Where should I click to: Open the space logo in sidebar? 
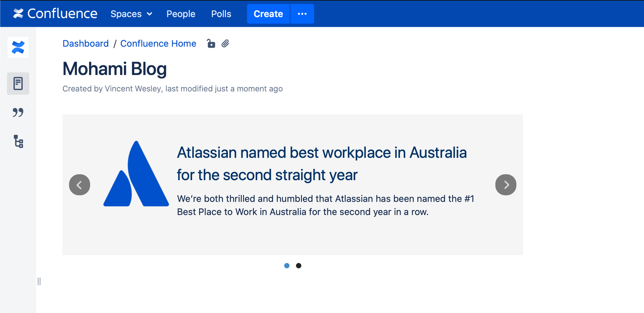tap(18, 47)
